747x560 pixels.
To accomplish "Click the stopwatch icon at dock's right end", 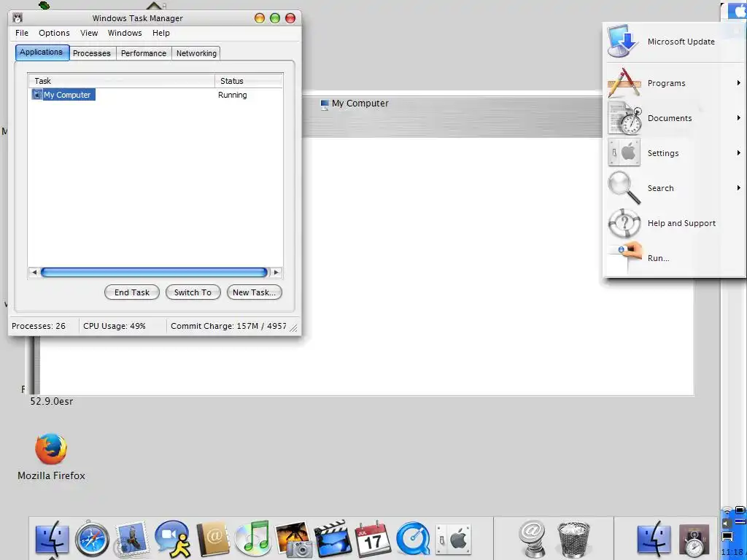I will click(694, 540).
